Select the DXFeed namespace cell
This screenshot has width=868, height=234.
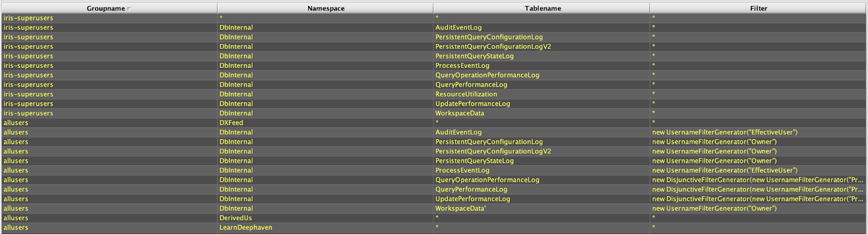232,123
